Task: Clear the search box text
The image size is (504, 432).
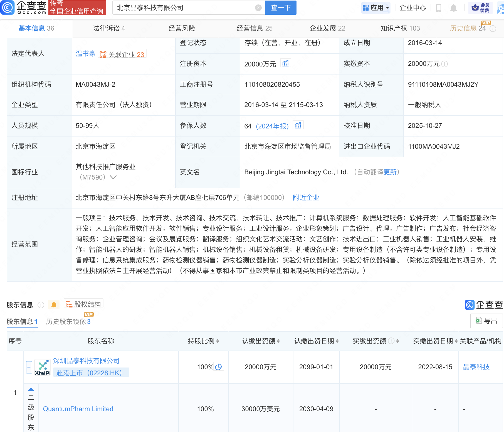Action: [x=258, y=8]
